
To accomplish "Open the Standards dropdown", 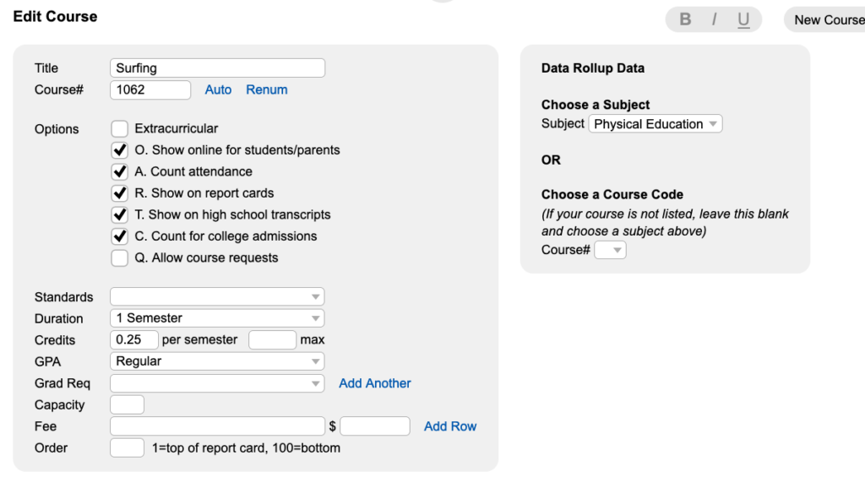I will coord(217,296).
